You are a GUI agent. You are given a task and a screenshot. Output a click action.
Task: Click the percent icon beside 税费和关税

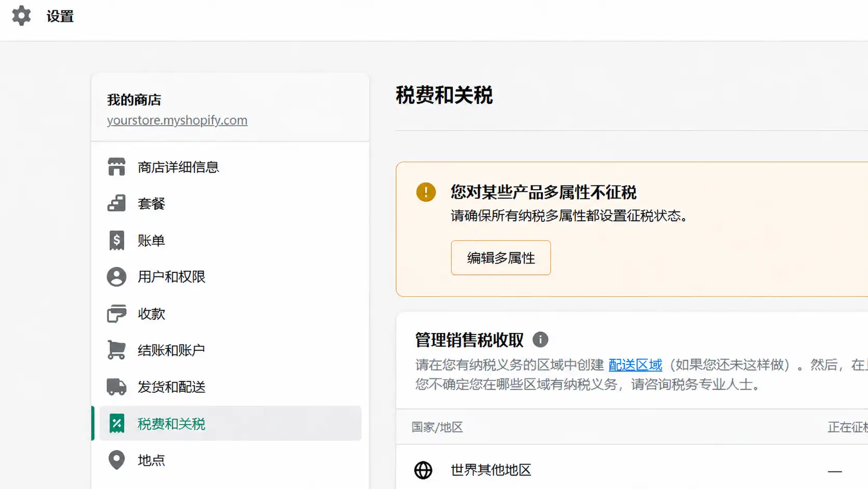[x=116, y=424]
